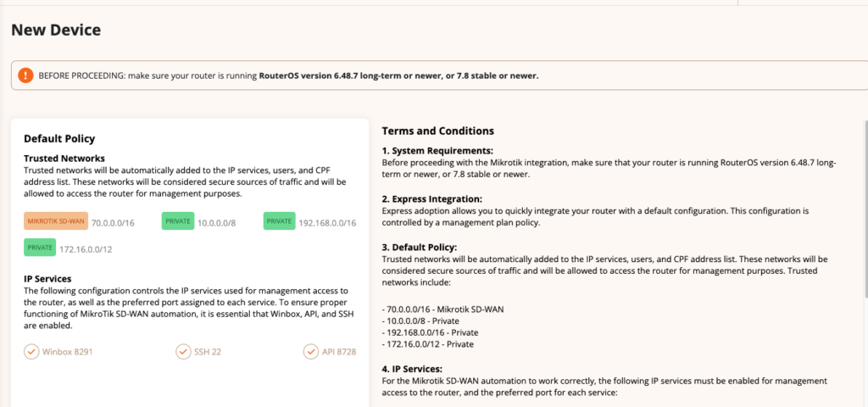Click the BEFORE PROCEEDING warning banner text
This screenshot has height=407, width=868.
288,75
